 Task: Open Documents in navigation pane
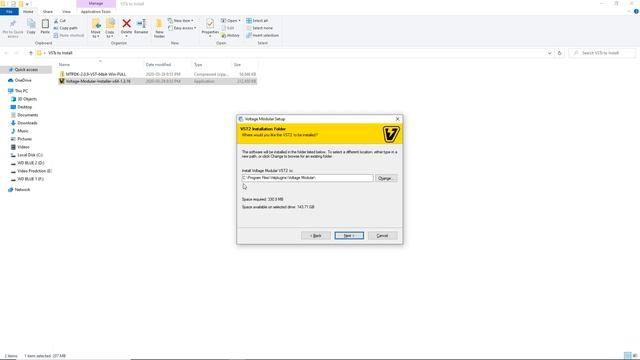27,115
